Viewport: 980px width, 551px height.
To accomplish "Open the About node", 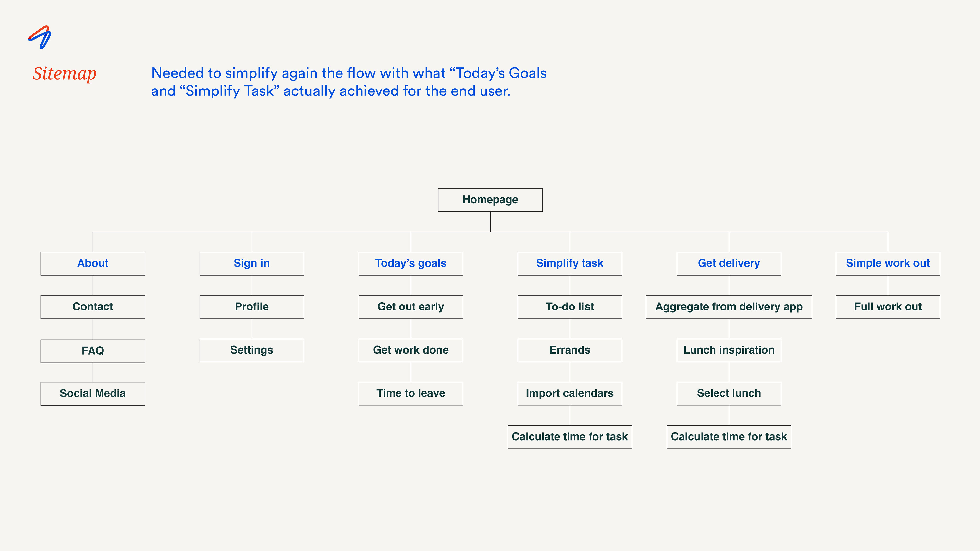I will tap(92, 263).
